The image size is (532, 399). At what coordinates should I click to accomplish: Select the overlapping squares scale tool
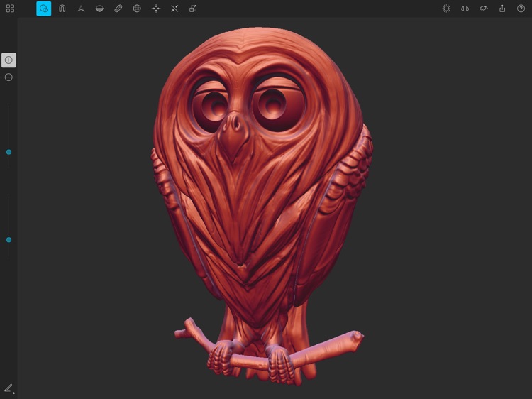(193, 9)
